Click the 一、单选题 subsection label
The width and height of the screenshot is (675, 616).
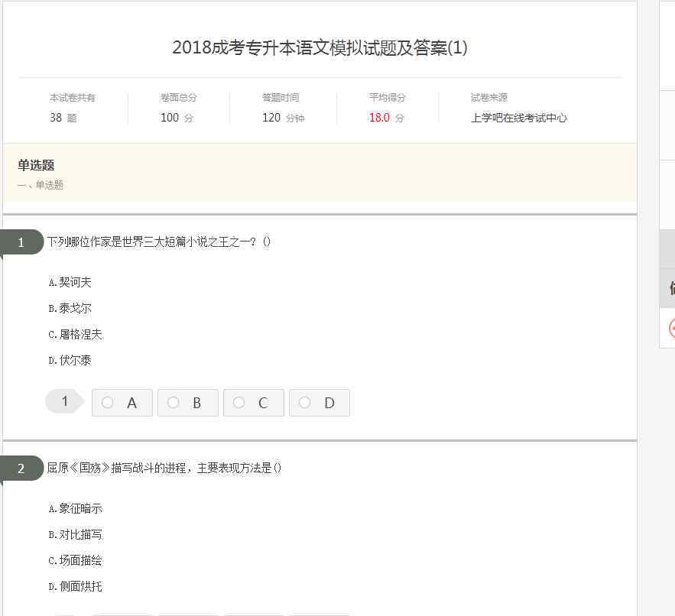coord(41,185)
